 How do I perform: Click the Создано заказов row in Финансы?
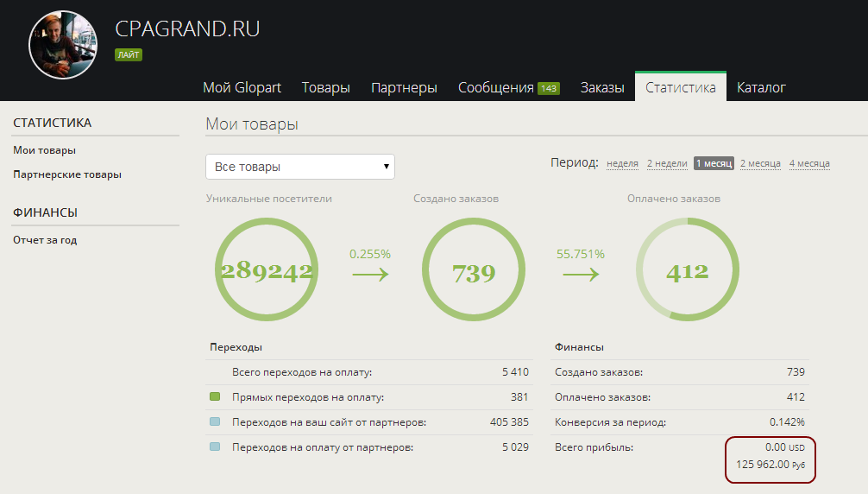click(x=680, y=372)
